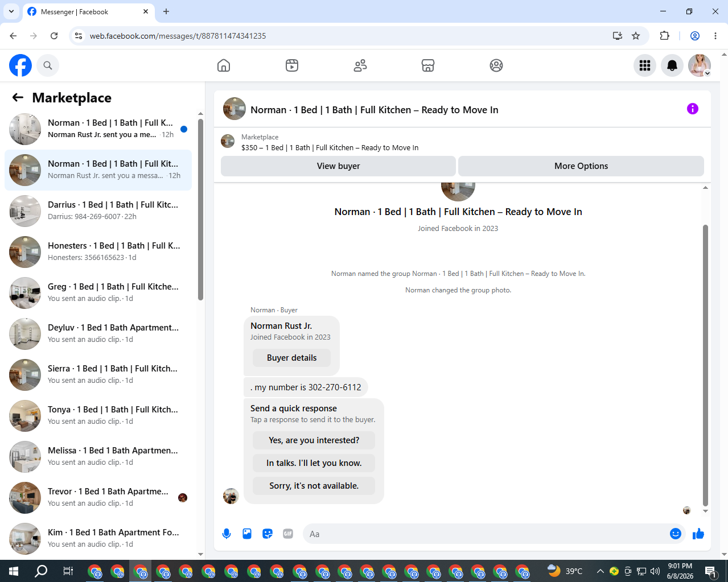728x582 pixels.
Task: Bookmark this page with the star icon
Action: [x=636, y=36]
